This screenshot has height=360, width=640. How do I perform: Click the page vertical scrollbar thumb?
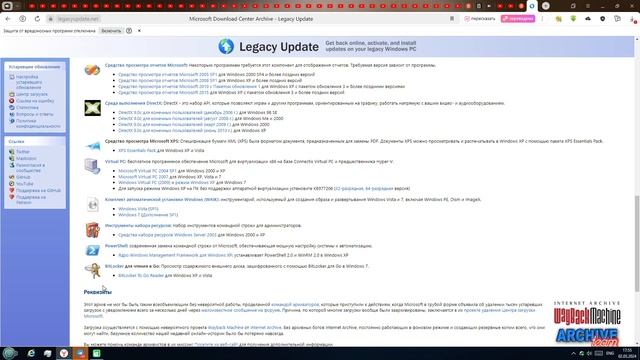tap(637, 244)
